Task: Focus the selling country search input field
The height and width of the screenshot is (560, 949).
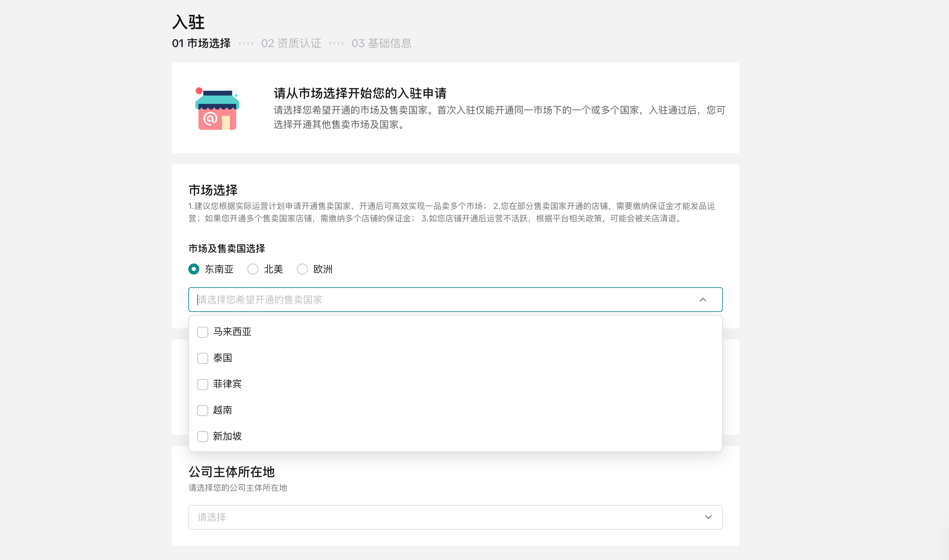Action: tap(456, 300)
